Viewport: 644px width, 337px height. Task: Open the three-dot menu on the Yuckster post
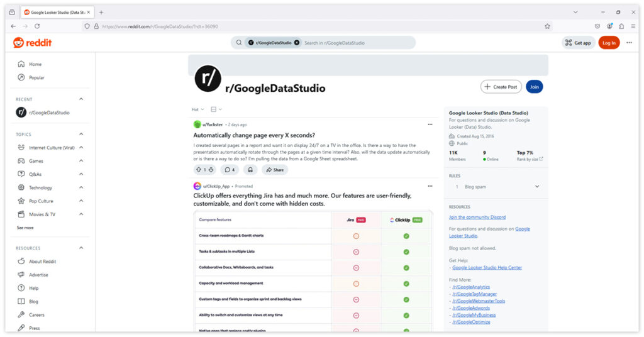pyautogui.click(x=430, y=124)
